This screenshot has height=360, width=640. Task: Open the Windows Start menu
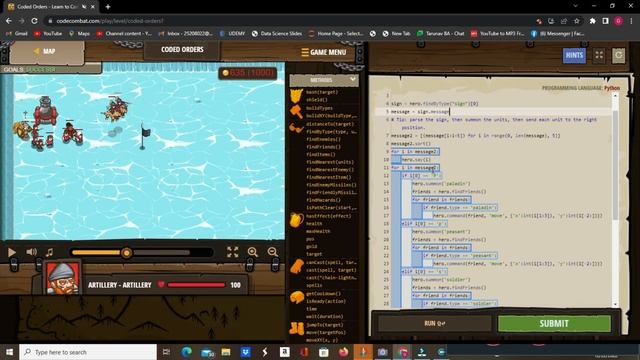pos(9,352)
